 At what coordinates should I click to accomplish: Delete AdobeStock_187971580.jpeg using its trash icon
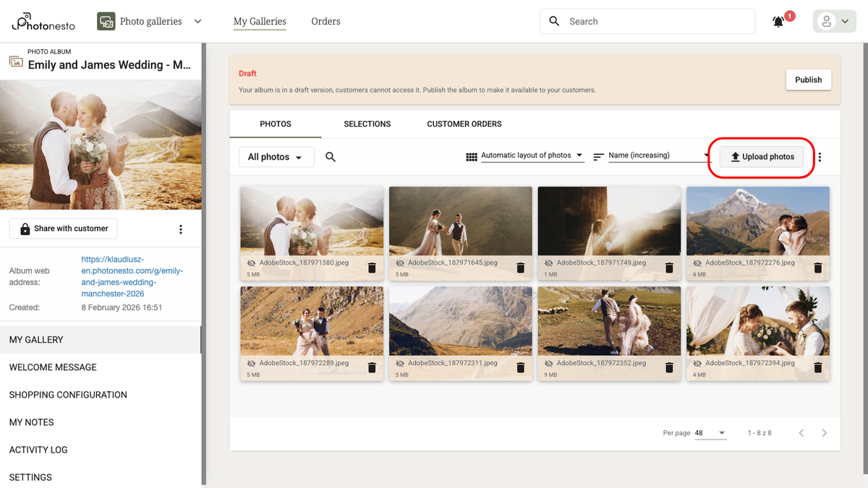click(372, 267)
